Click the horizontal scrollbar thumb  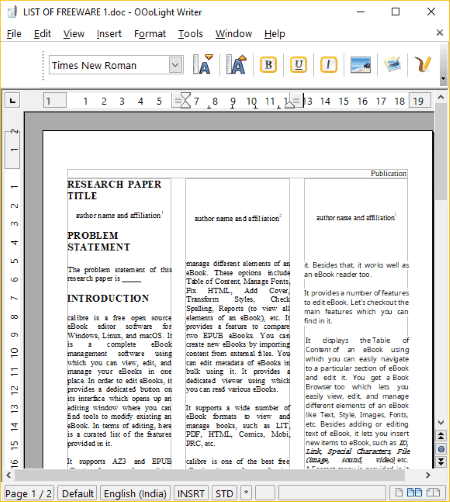pos(210,475)
